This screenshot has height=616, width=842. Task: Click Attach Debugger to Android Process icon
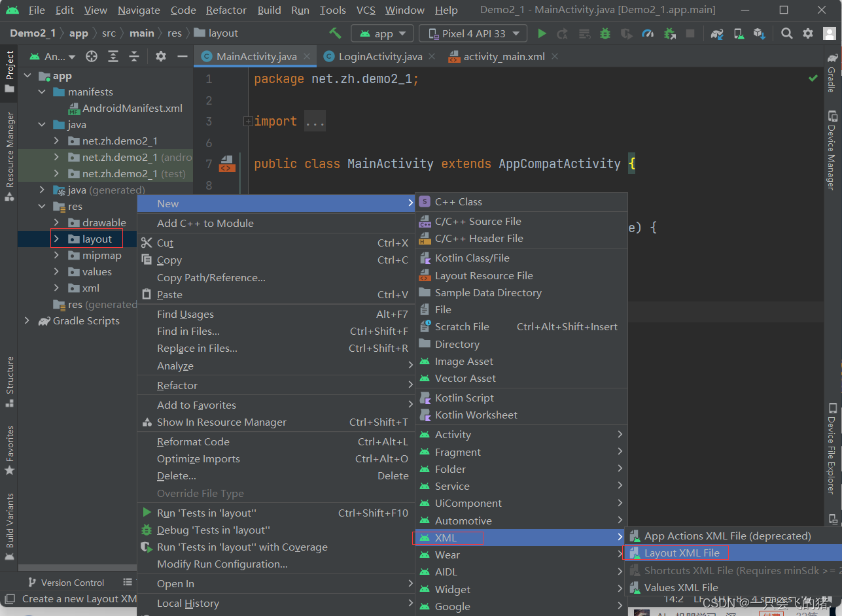669,33
